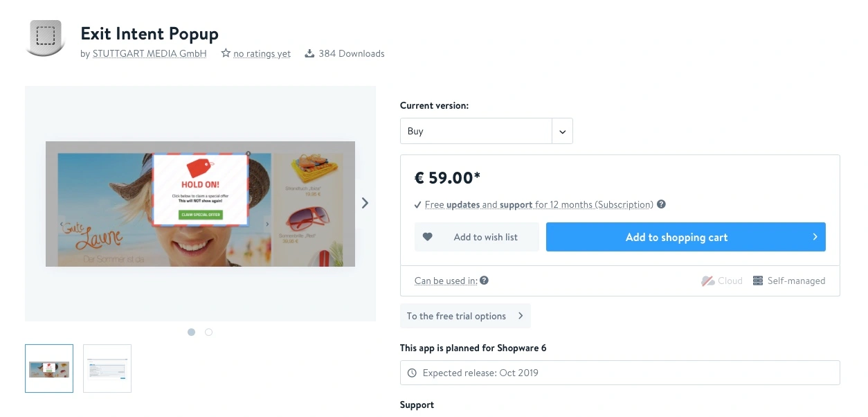Viewport: 868px width, 417px height.
Task: Show the next screenshot using the carousel arrow
Action: (365, 202)
